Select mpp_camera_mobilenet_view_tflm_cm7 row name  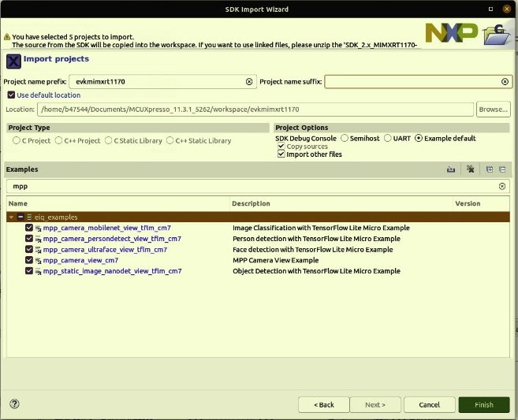click(x=107, y=228)
